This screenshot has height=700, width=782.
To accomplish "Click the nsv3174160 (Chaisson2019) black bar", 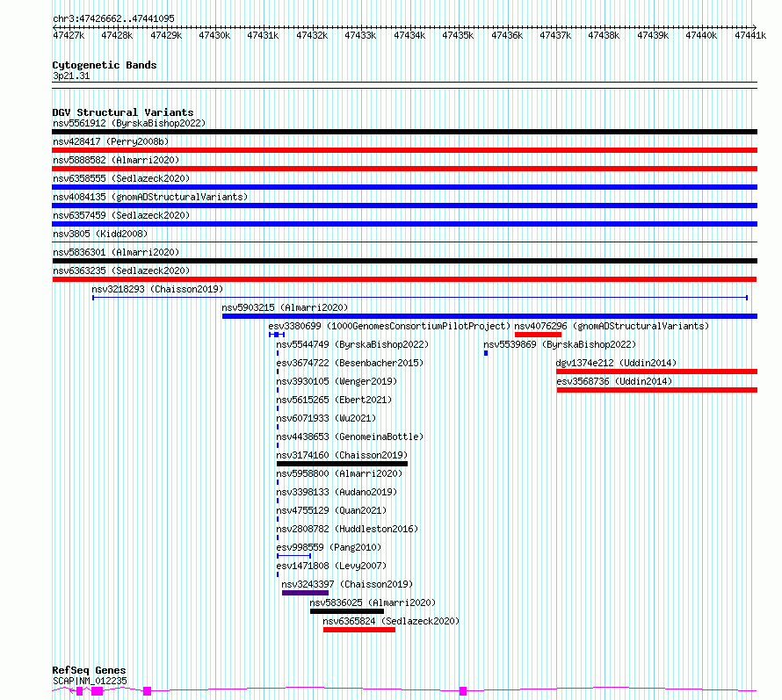I will pyautogui.click(x=342, y=464).
